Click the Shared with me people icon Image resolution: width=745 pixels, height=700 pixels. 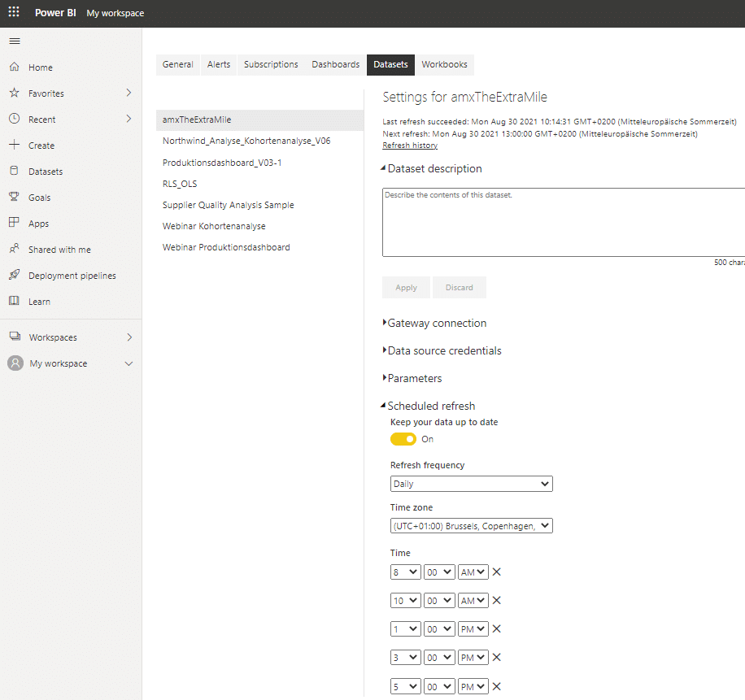pos(15,248)
